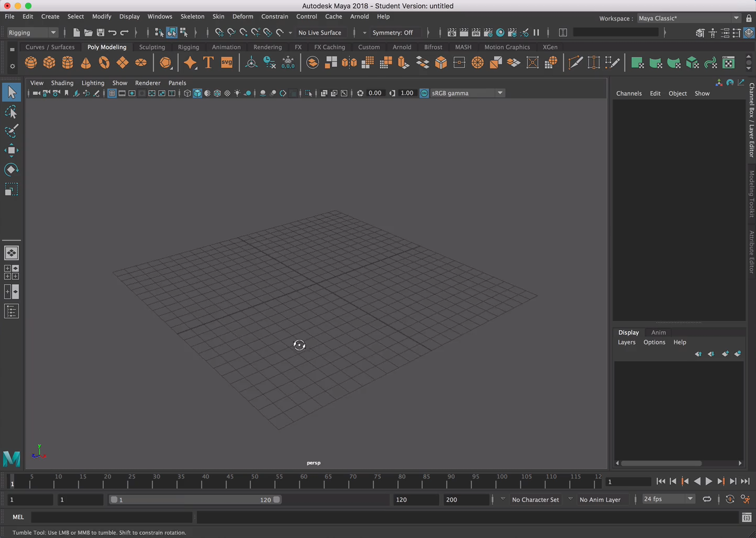Toggle auto keyframe at the timeline end
Viewport: 756px width, 538px height.
coord(730,499)
